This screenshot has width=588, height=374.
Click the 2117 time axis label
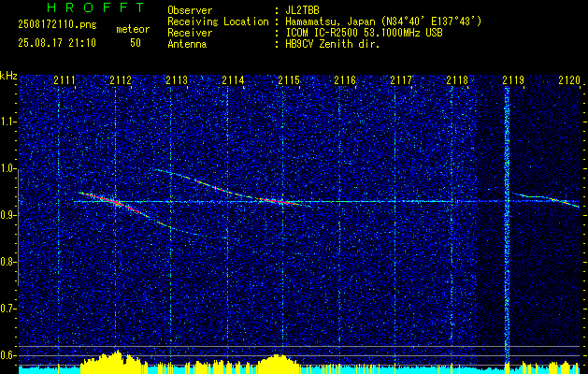401,79
